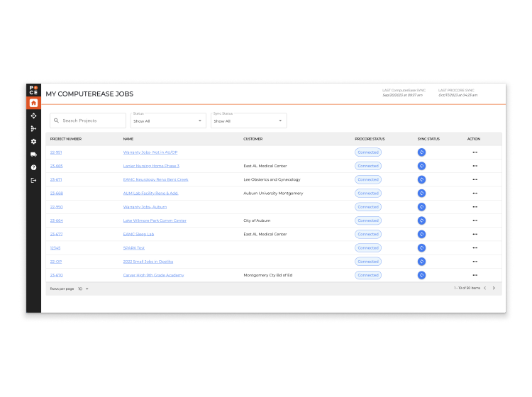Click the MY COMPUTEREASE JOBS heading
The image size is (532, 397).
point(89,94)
